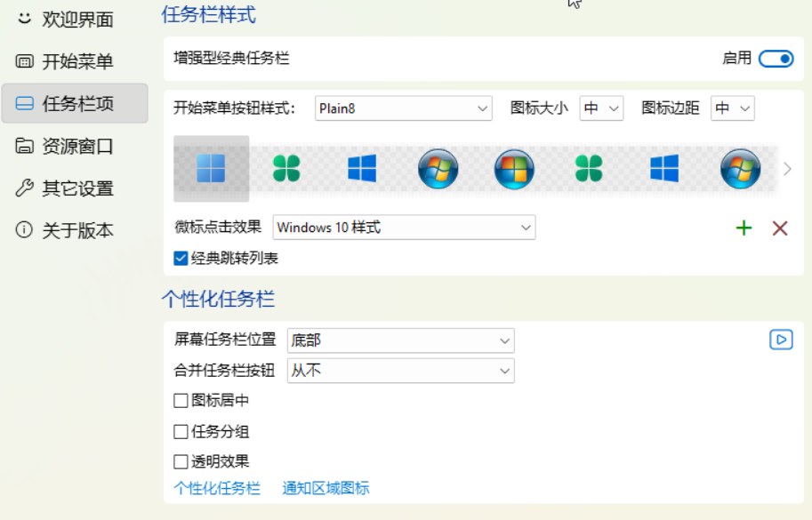
Task: Choose the green clover start button style
Action: click(x=285, y=168)
